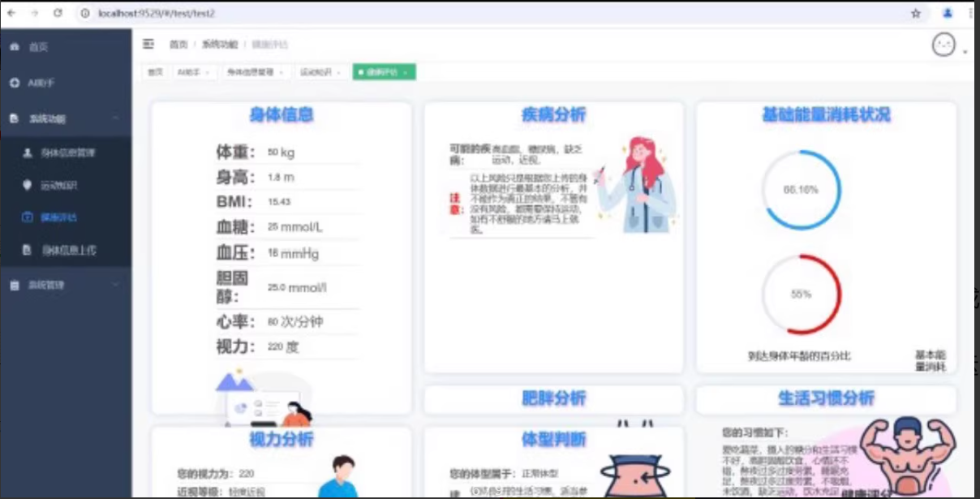Switch to the 首页 tab
The height and width of the screenshot is (499, 980).
coord(154,72)
